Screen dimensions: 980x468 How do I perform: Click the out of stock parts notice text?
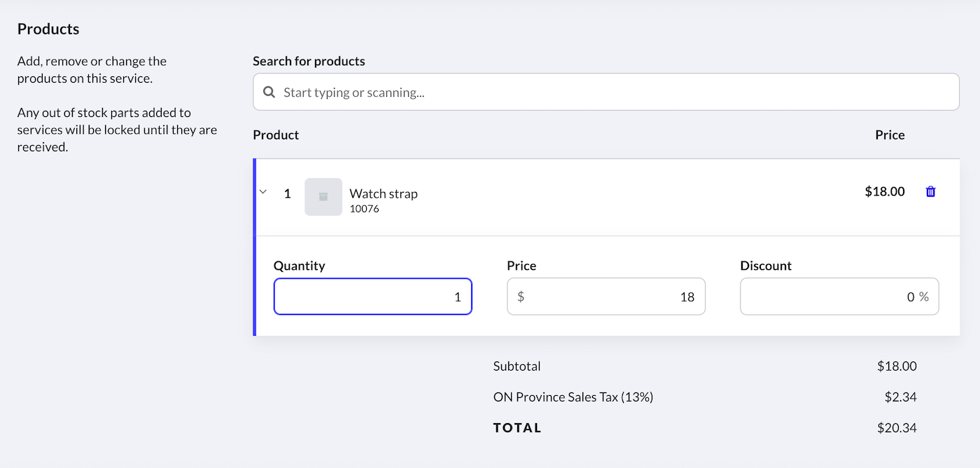[x=117, y=130]
